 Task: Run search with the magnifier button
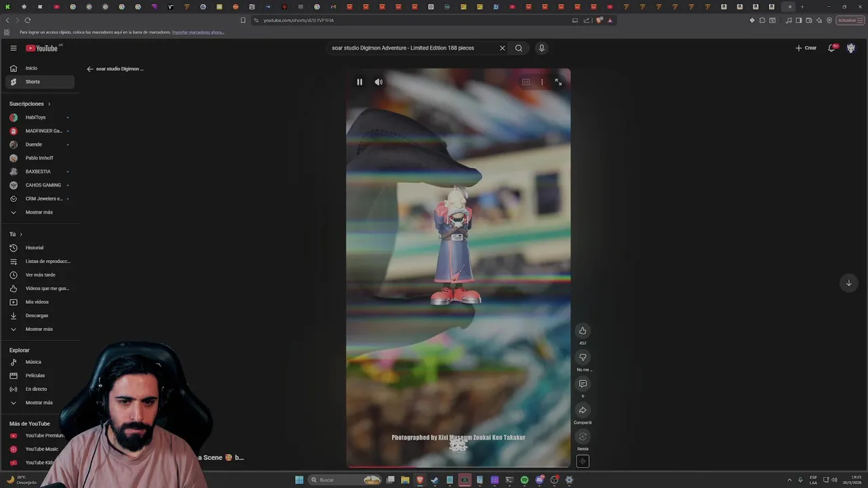click(x=519, y=48)
